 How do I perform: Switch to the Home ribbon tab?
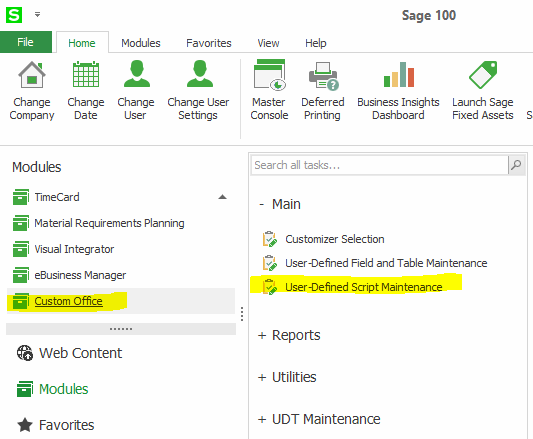pos(82,43)
